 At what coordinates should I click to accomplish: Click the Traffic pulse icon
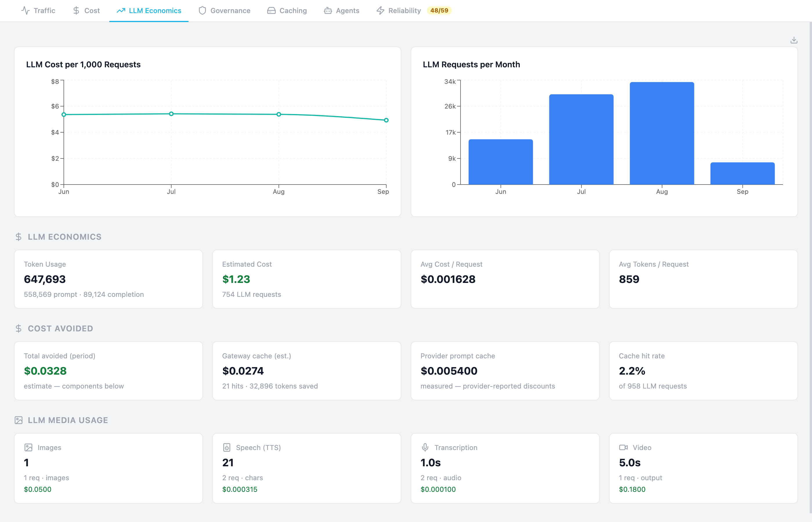26,10
